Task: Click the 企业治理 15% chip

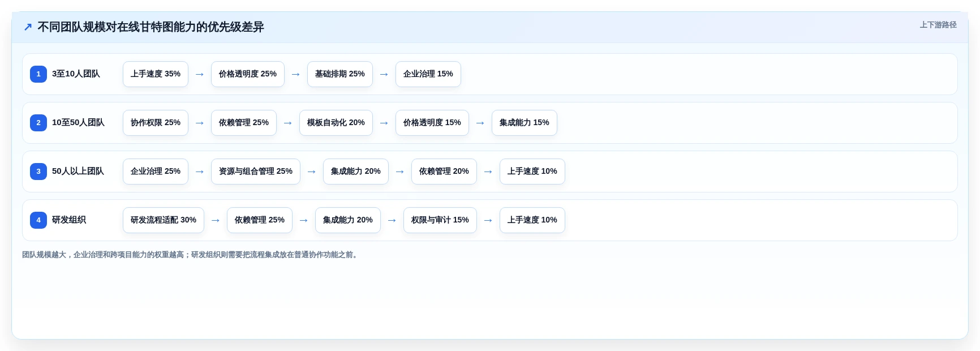Action: point(428,74)
